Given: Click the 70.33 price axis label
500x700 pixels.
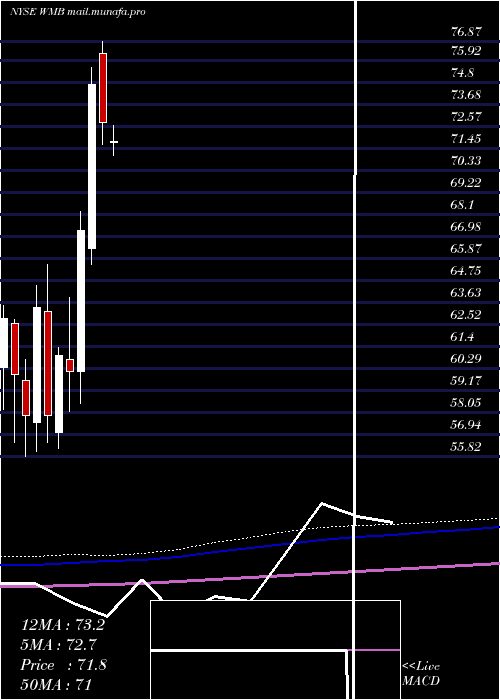Looking at the screenshot, I should tap(466, 161).
